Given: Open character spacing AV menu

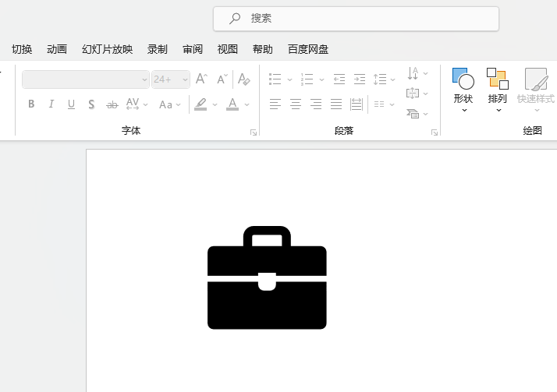Looking at the screenshot, I should click(137, 104).
